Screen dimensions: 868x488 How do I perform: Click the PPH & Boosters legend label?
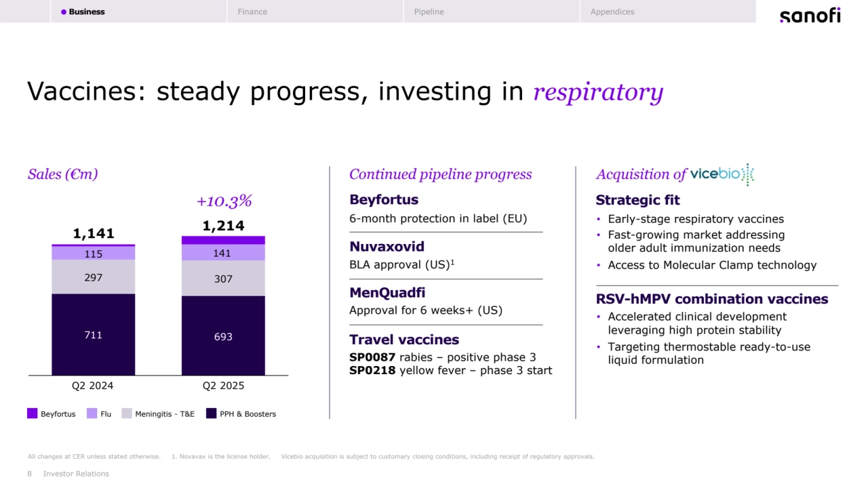248,414
